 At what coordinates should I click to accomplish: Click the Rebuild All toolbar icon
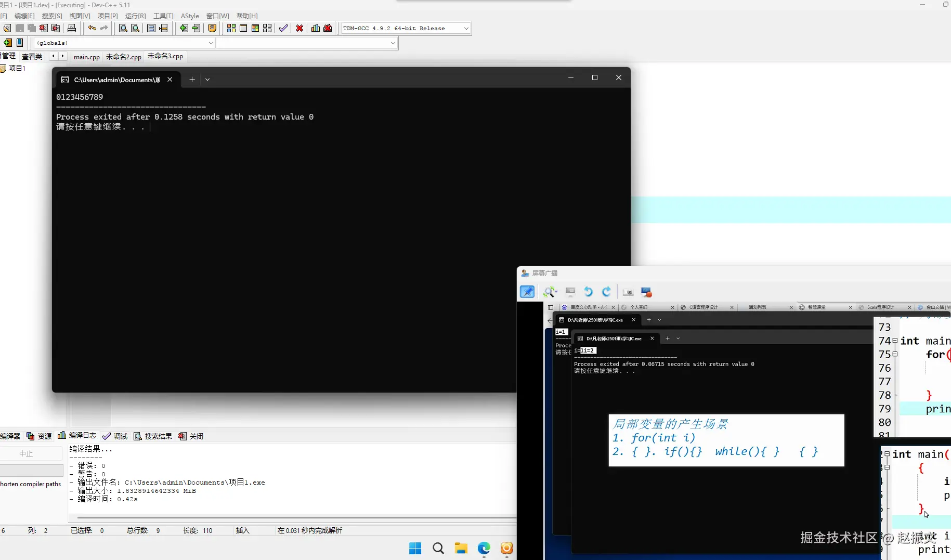pos(267,28)
